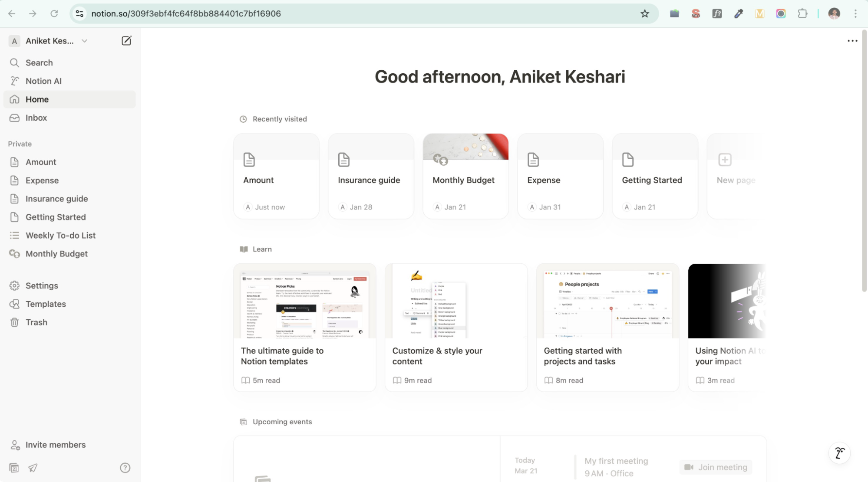Click the Invite members icon
Screen dimensions: 868x482
pyautogui.click(x=16, y=444)
